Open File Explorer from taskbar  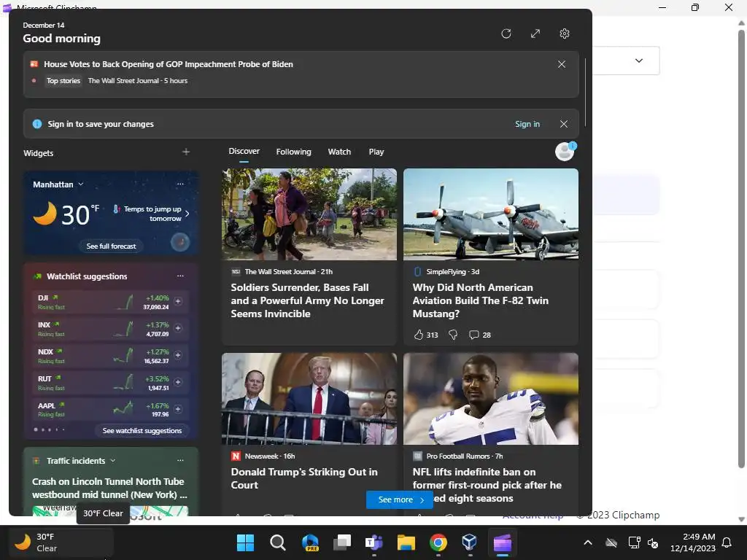(406, 542)
